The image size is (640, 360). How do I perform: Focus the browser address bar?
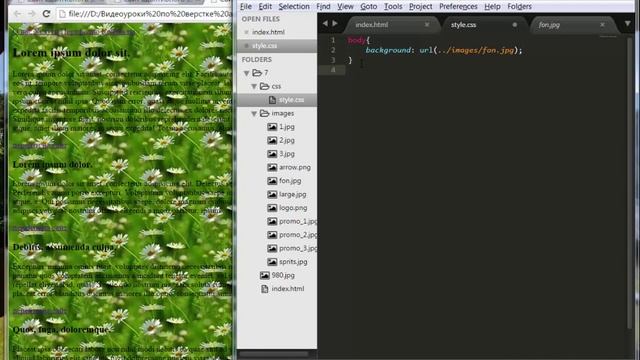[145, 14]
